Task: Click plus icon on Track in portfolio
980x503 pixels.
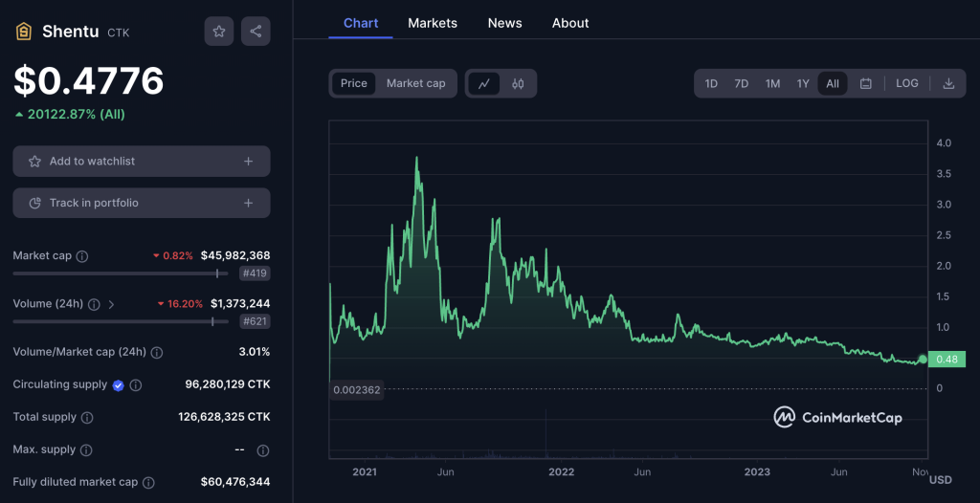Action: 248,203
